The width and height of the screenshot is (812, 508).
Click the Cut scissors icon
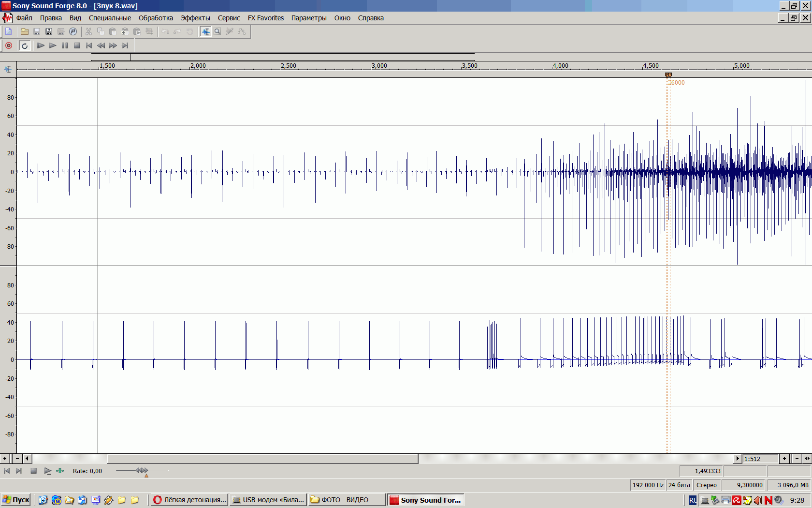coord(88,31)
